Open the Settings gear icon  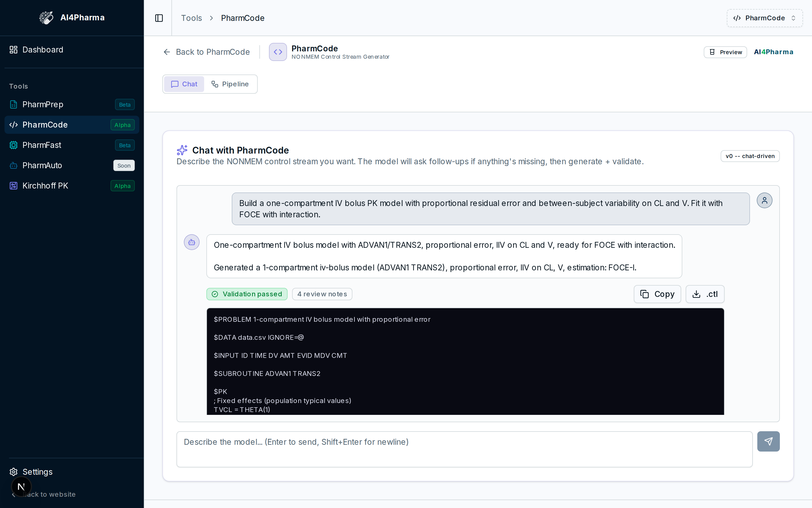coord(14,472)
